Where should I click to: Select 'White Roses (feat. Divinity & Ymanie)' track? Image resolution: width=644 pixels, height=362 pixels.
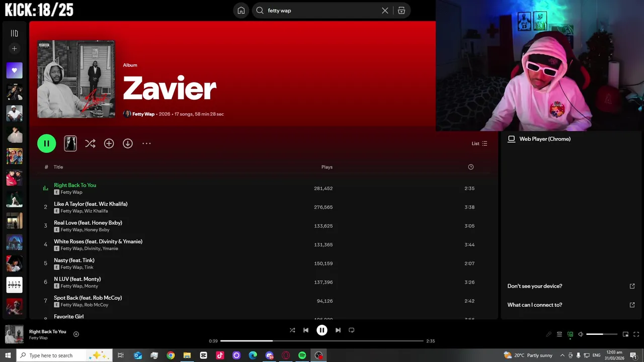(x=98, y=241)
